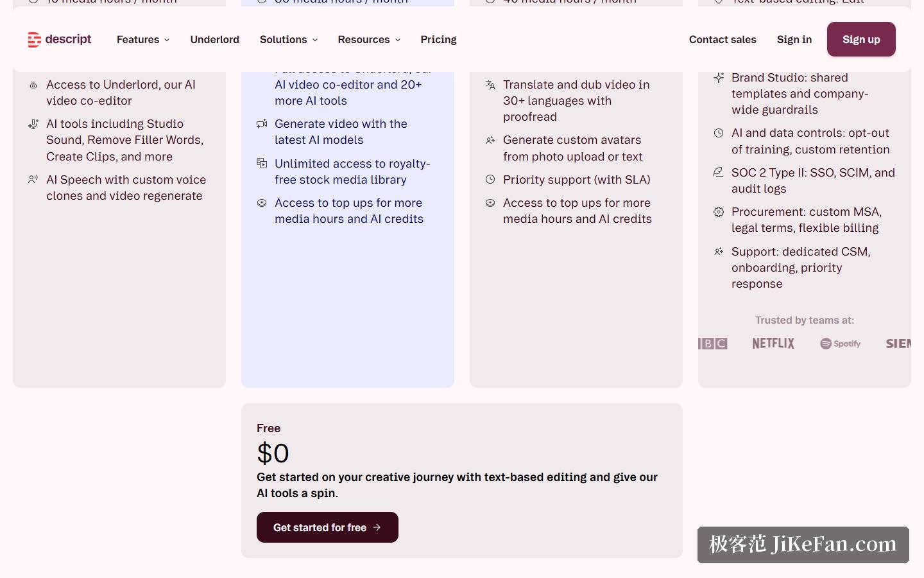Open the Pricing page link
The height and width of the screenshot is (578, 924).
tap(439, 40)
